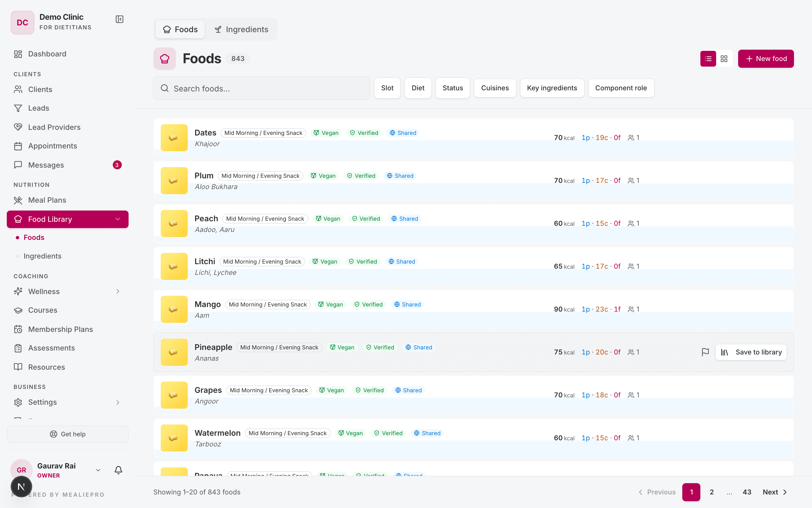812x508 pixels.
Task: Open Meal Plans in the sidebar
Action: (x=67, y=200)
